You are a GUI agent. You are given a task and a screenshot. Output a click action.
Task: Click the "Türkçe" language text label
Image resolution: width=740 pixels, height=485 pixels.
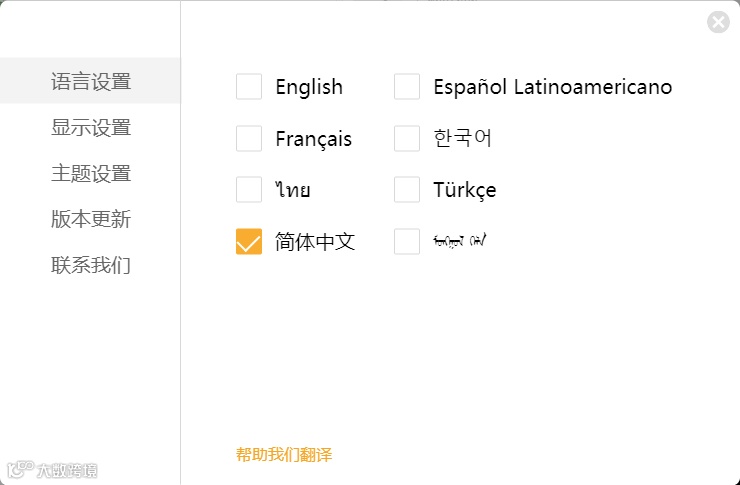[465, 189]
